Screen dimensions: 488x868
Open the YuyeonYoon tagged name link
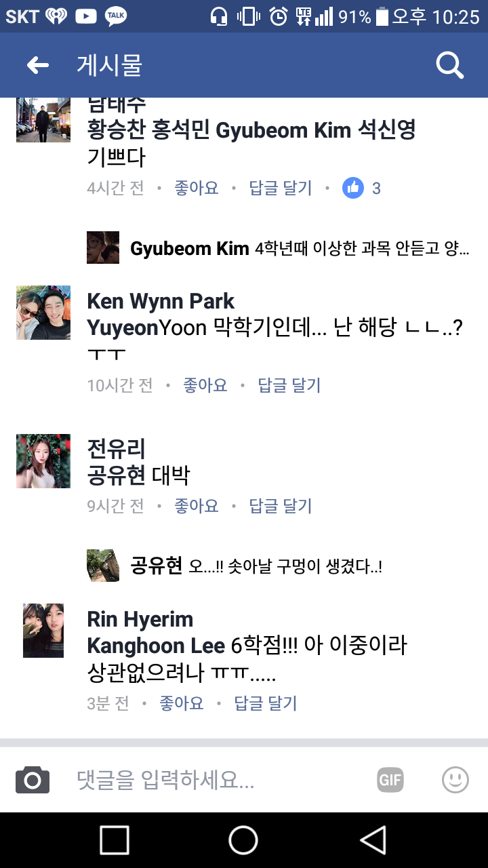tap(146, 328)
